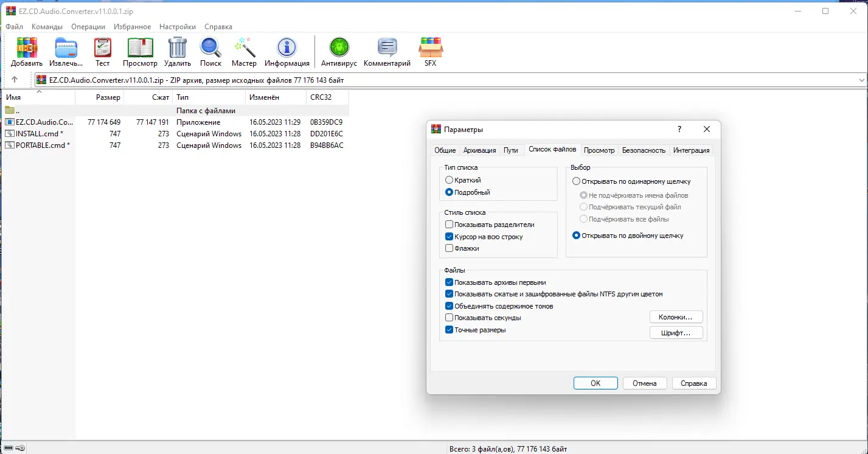Viewport: 868px width, 454px height.
Task: Click the Шрифт... button
Action: click(x=676, y=333)
